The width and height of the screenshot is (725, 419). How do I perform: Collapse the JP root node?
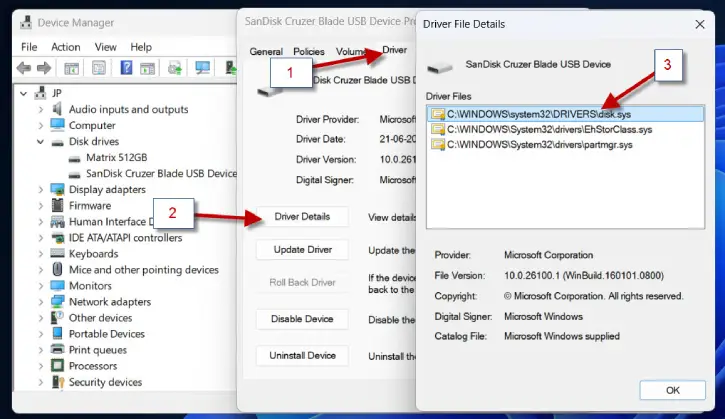coord(24,93)
